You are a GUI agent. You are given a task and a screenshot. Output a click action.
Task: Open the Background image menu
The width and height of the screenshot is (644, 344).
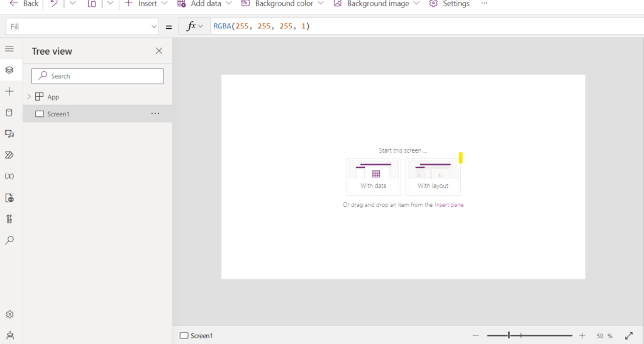(x=377, y=4)
